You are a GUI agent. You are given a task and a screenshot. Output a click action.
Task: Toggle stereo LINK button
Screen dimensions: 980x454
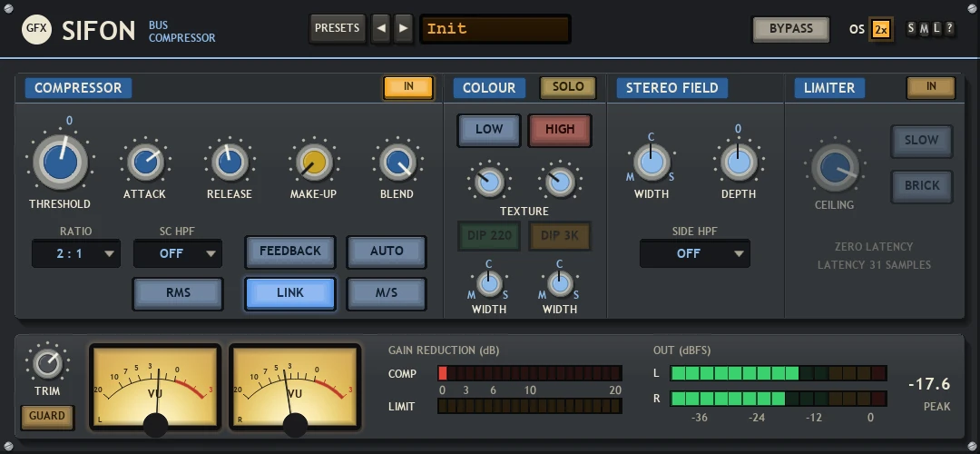[290, 293]
